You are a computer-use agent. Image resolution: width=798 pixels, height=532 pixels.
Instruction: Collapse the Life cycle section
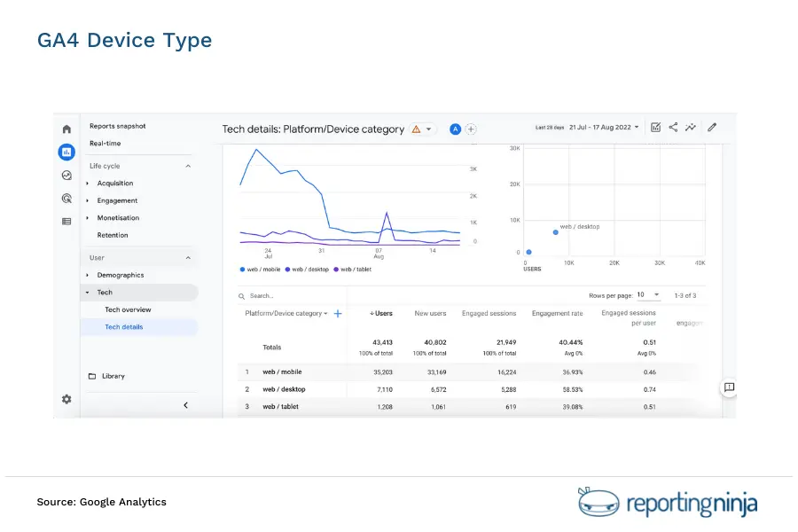click(x=188, y=166)
